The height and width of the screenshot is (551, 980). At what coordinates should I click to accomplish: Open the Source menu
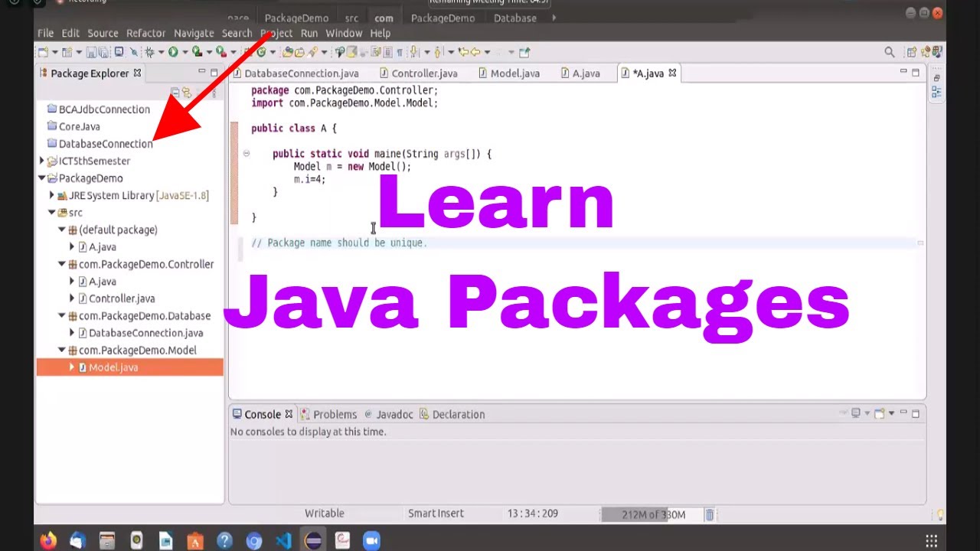(103, 33)
